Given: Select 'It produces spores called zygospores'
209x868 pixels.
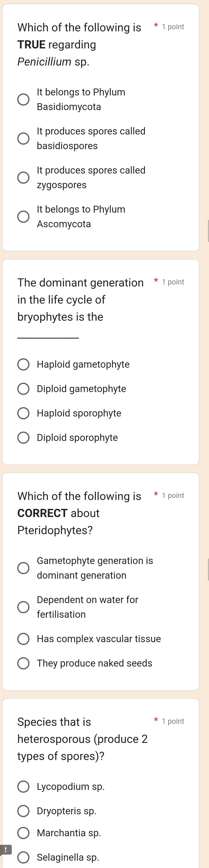Looking at the screenshot, I should click(23, 177).
